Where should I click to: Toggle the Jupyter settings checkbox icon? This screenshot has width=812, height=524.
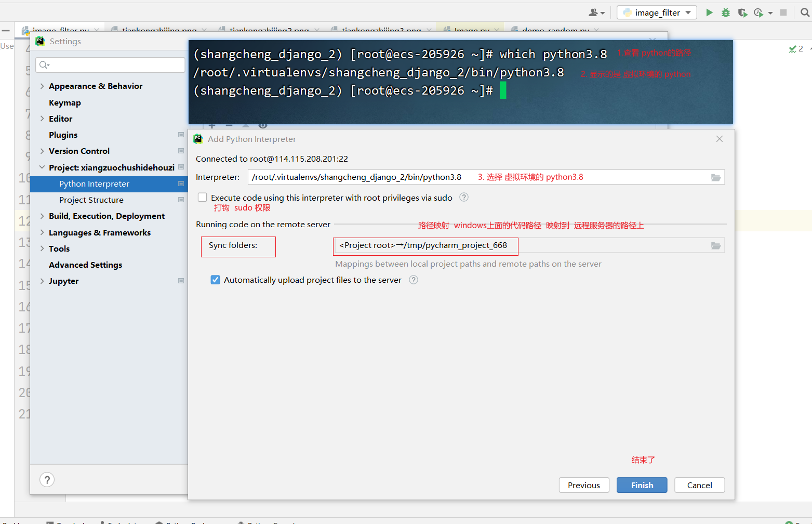pos(181,281)
